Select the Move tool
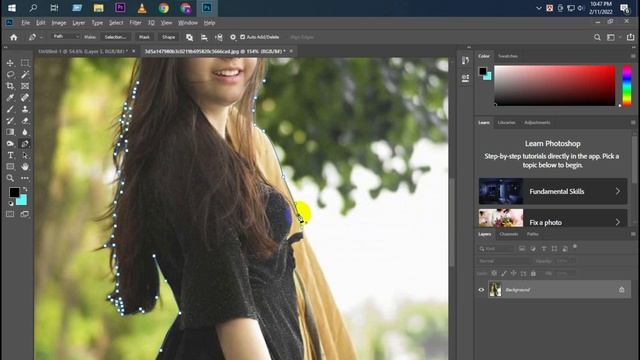This screenshot has height=360, width=640. coord(10,63)
